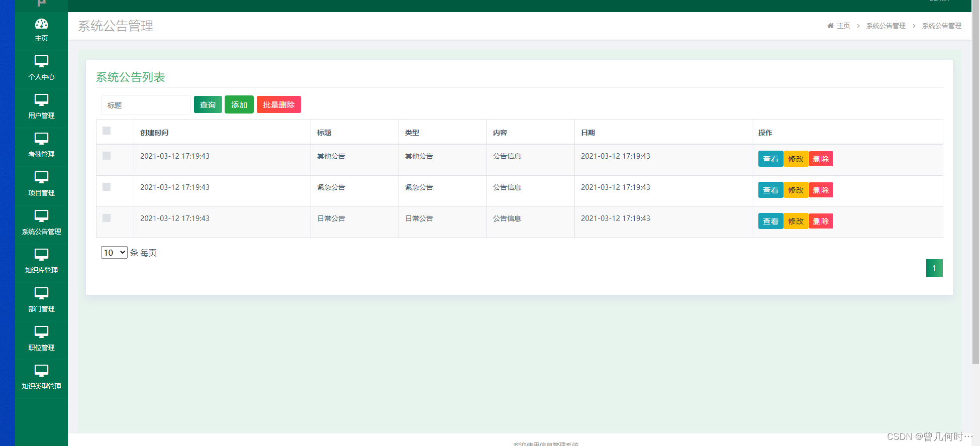980x446 pixels.
Task: Click 修改 for 日常公告 row
Action: [796, 221]
